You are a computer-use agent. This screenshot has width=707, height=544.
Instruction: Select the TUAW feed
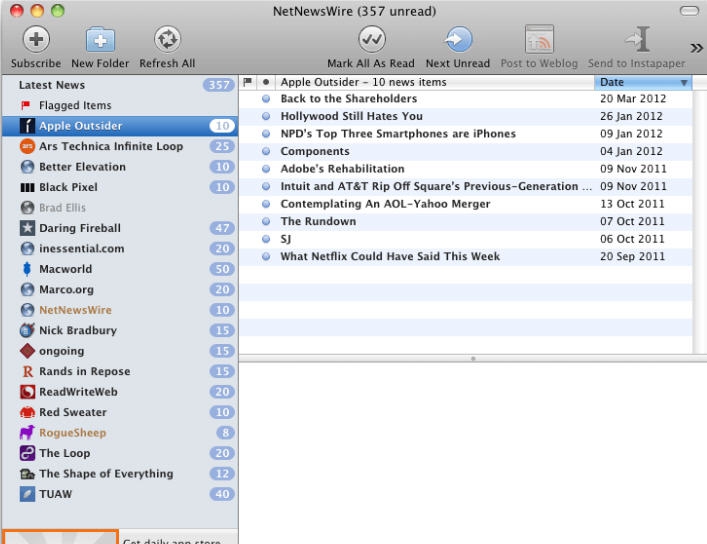tap(120, 494)
